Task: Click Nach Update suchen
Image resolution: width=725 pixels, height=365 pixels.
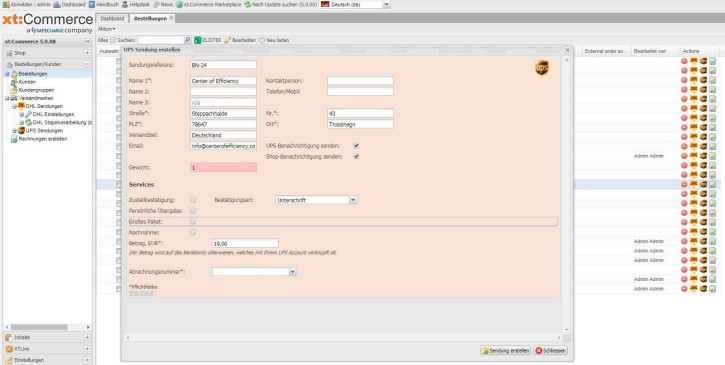Action: point(281,4)
